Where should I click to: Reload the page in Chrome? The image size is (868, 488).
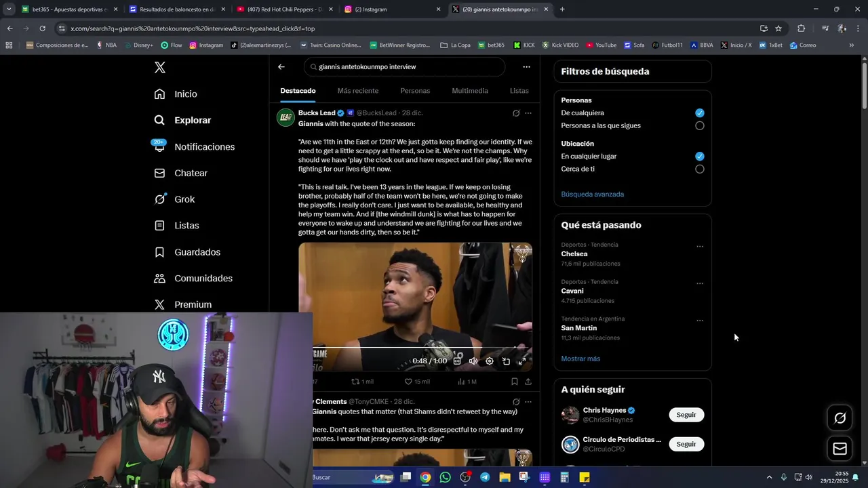[x=42, y=28]
